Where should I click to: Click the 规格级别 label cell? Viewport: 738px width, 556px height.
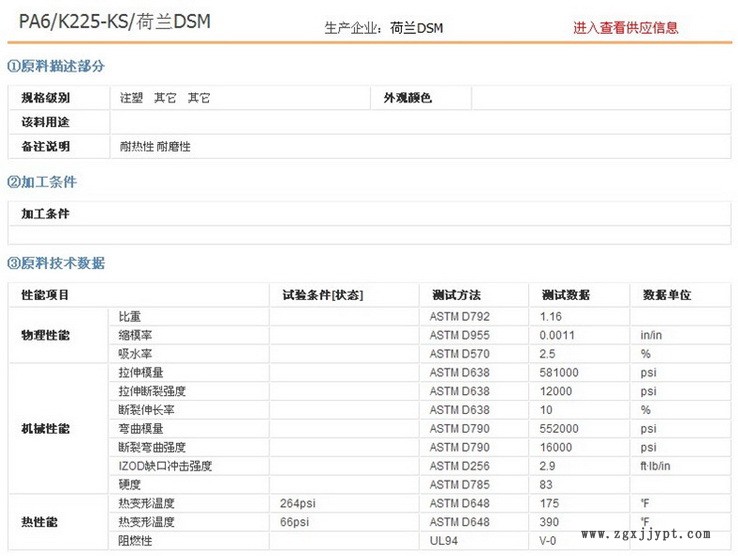[x=60, y=98]
